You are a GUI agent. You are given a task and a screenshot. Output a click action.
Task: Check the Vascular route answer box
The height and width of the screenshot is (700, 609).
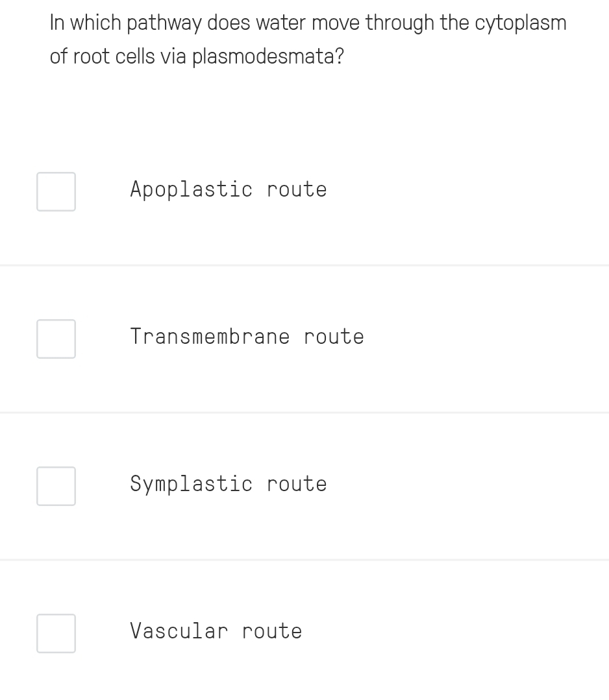(x=56, y=633)
